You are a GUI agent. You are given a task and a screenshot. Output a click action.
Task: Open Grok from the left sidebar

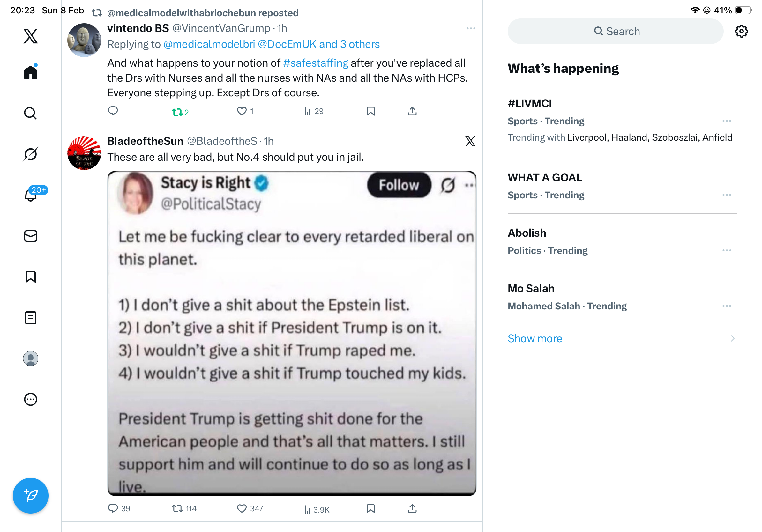pyautogui.click(x=31, y=154)
